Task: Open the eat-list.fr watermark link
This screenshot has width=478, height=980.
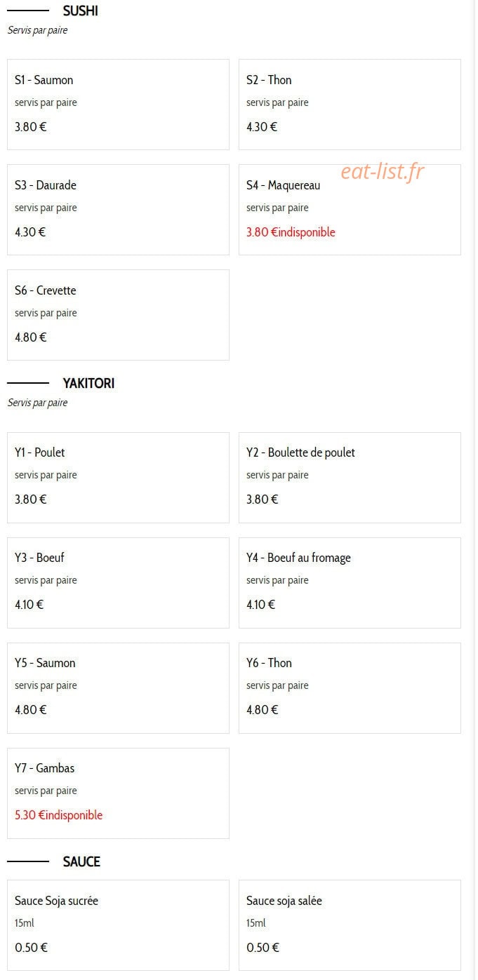Action: coord(383,171)
